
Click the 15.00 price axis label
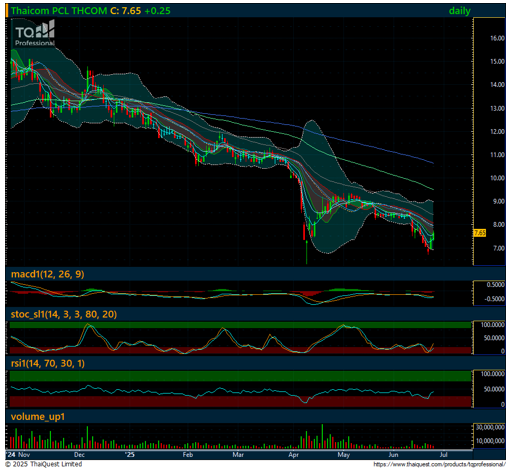(x=497, y=62)
